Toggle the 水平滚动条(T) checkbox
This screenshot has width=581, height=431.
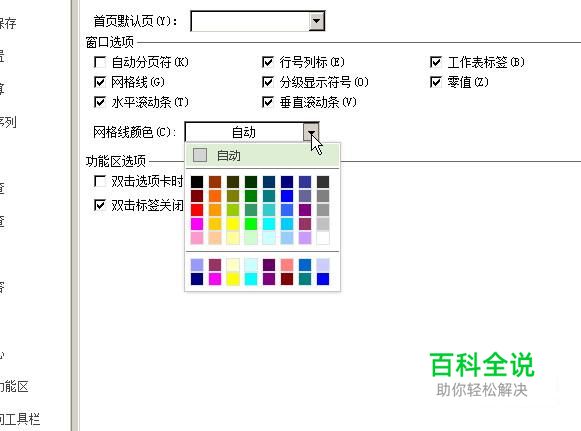100,102
